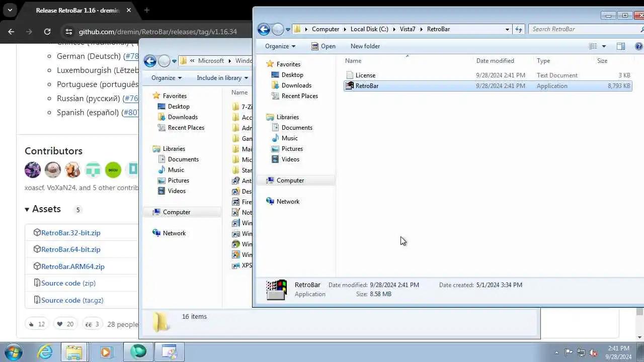Open Organize menu in the Microsoft Windows folder window
The width and height of the screenshot is (644, 362).
click(x=166, y=78)
